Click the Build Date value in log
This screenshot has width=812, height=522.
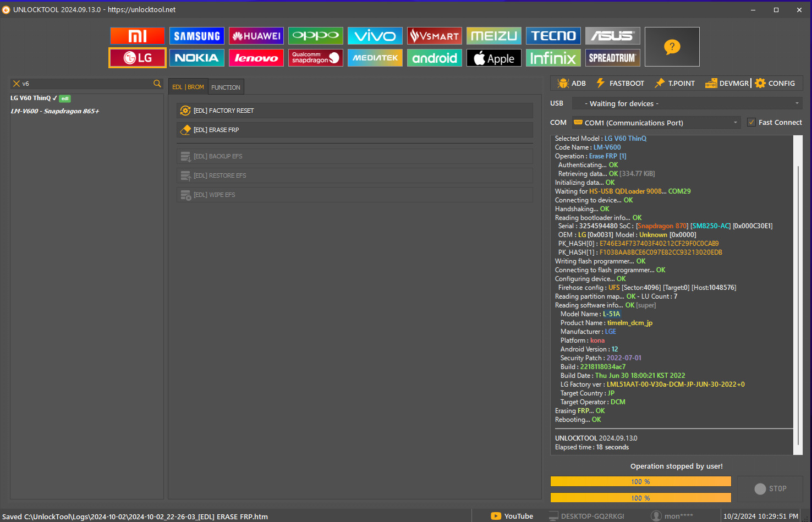tap(640, 376)
